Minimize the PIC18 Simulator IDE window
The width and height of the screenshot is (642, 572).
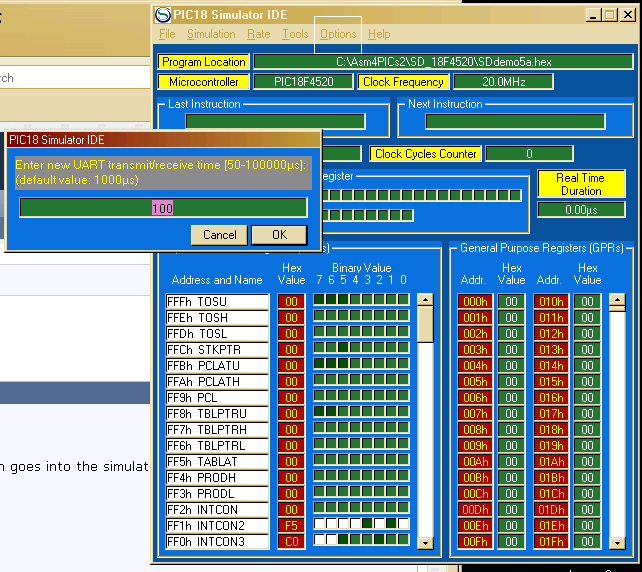coord(593,15)
